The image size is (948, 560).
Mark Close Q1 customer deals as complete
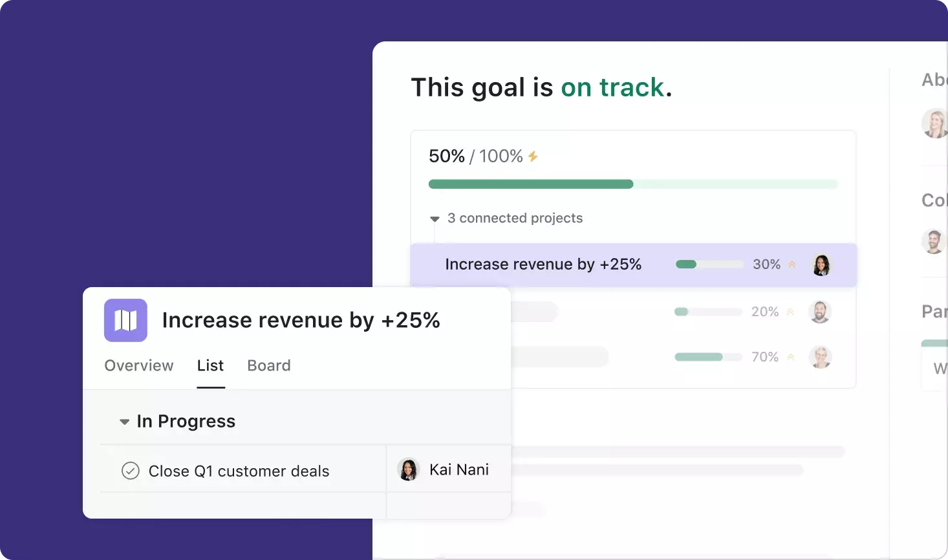coord(131,471)
